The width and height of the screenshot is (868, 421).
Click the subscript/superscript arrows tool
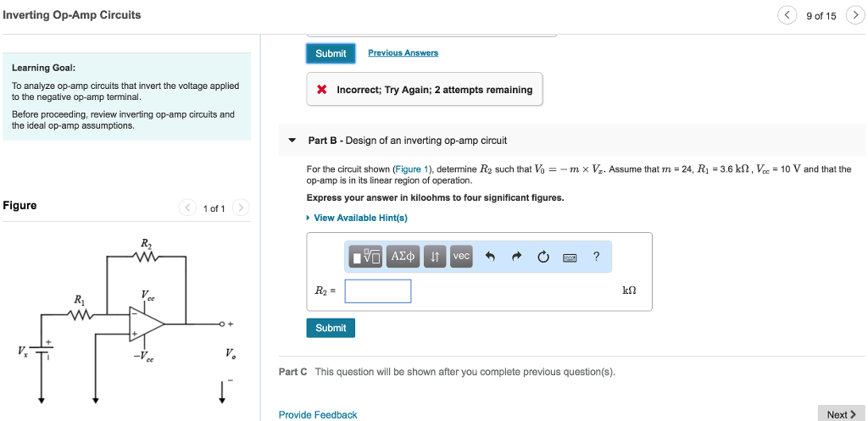pyautogui.click(x=434, y=257)
